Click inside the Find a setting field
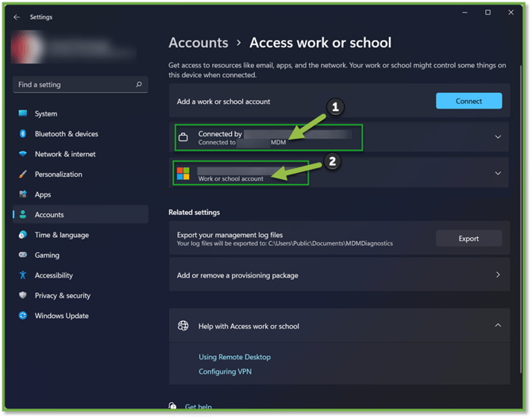Screen dimensions: 532x418 [x=71, y=85]
